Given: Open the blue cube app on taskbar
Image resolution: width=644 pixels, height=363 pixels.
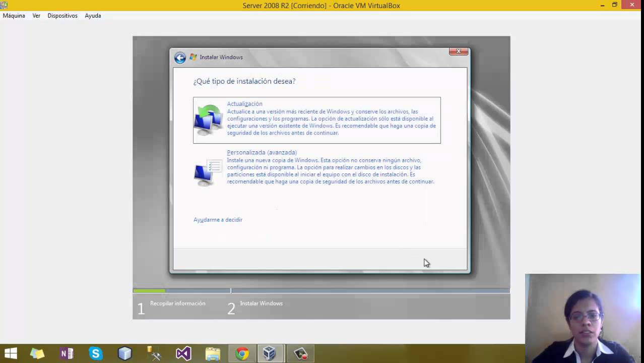Looking at the screenshot, I should [x=125, y=353].
